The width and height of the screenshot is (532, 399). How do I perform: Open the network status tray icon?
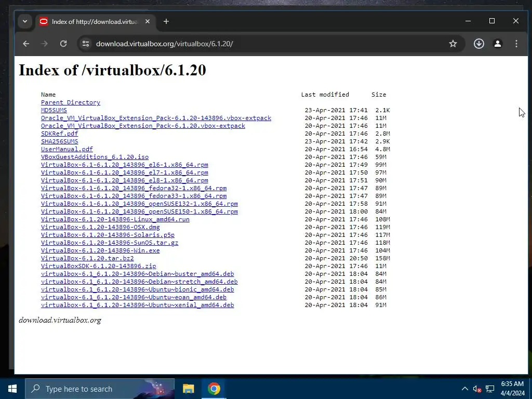pyautogui.click(x=489, y=389)
